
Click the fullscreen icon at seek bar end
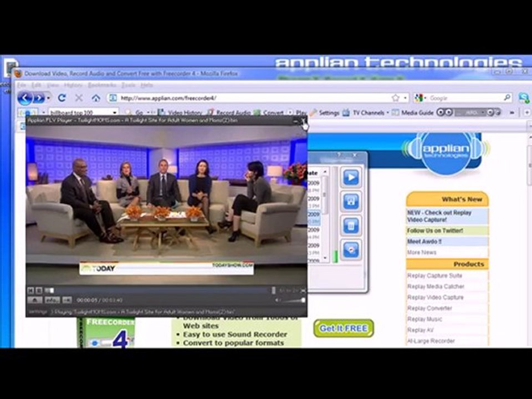coord(303,291)
